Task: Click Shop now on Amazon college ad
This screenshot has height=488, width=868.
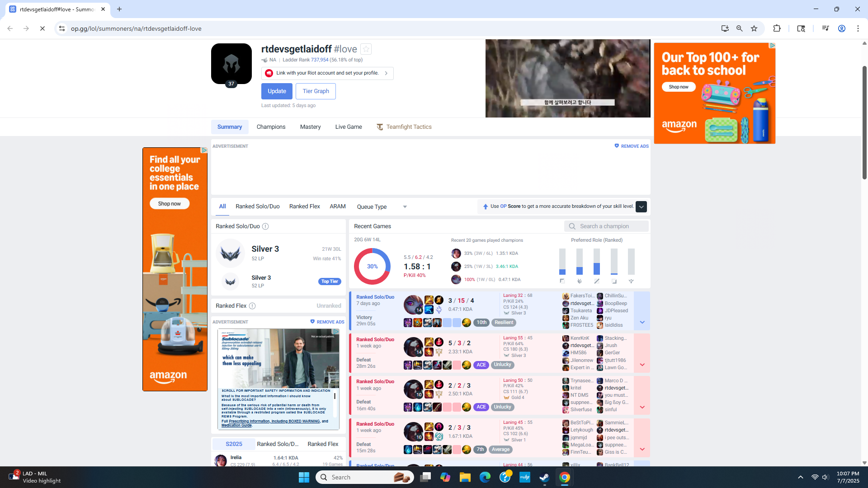Action: [x=170, y=204]
